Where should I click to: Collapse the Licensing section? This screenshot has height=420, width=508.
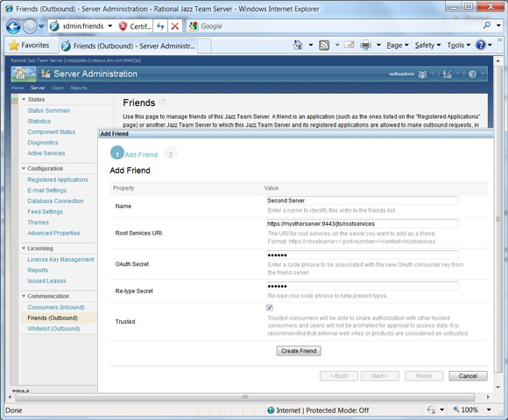pyautogui.click(x=24, y=248)
